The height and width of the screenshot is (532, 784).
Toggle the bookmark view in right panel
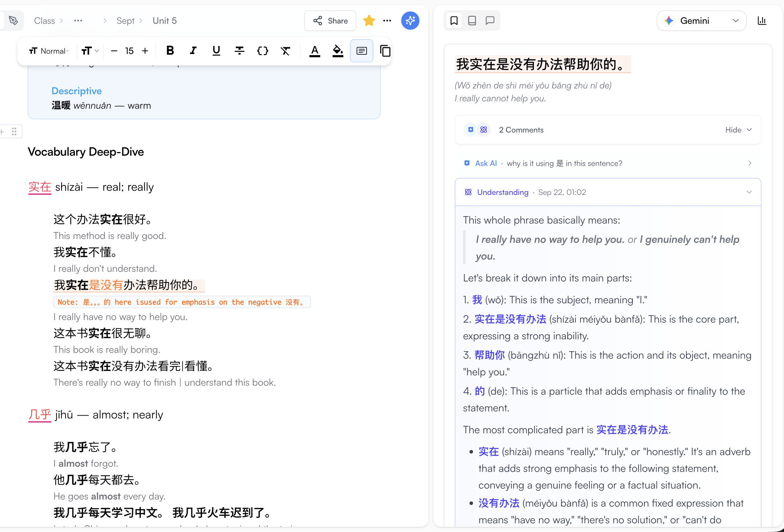pyautogui.click(x=454, y=21)
